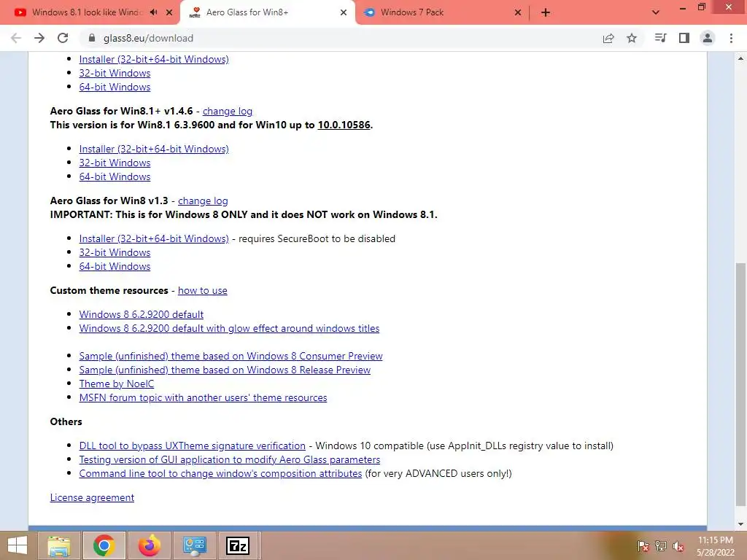This screenshot has width=747, height=560.
Task: Open Command line tool composition attributes link
Action: [x=220, y=473]
